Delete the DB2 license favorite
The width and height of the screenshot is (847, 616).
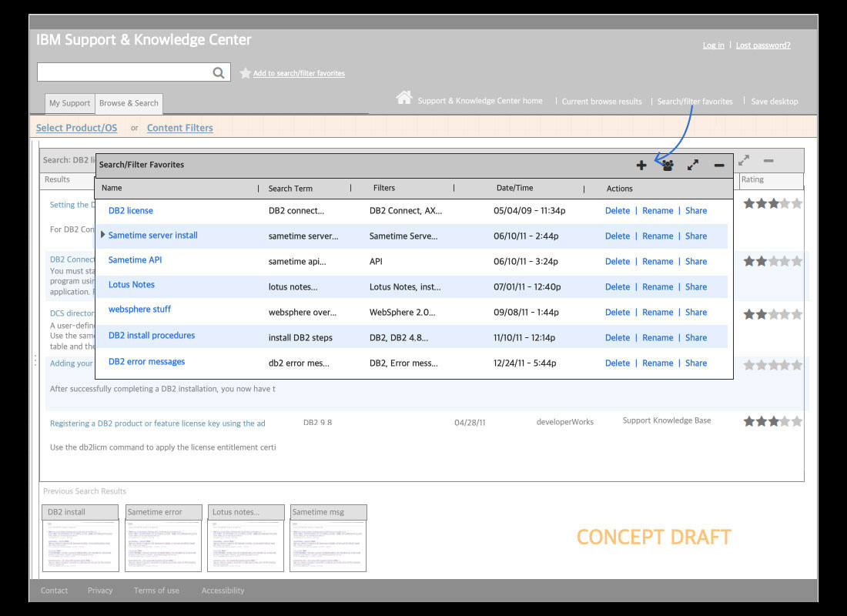pos(617,210)
